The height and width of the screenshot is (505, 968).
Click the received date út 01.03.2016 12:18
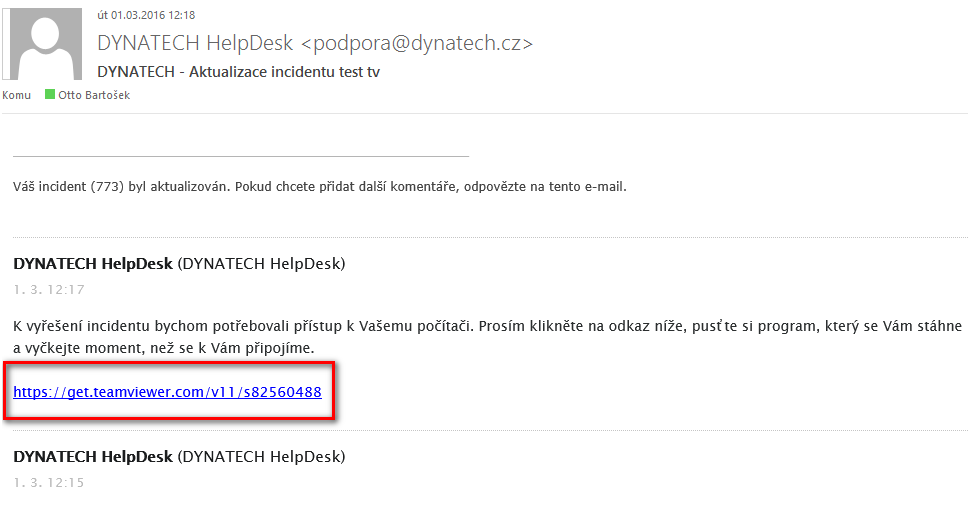(146, 15)
